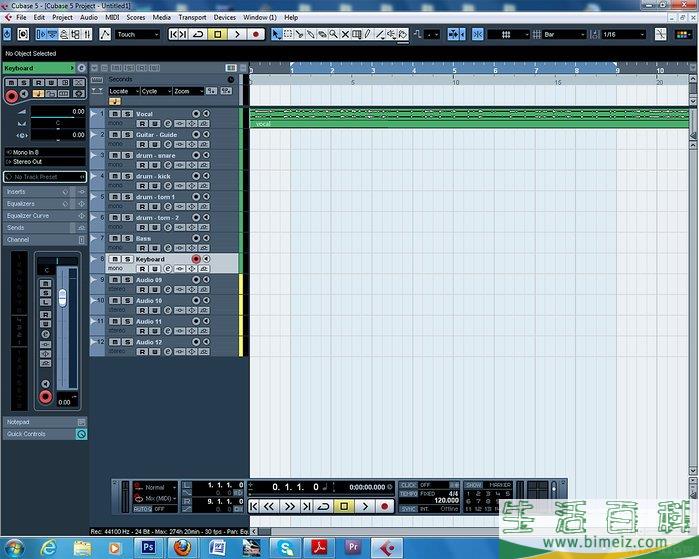Open the Bar grid type dropdown
The height and width of the screenshot is (559, 699).
tap(564, 34)
